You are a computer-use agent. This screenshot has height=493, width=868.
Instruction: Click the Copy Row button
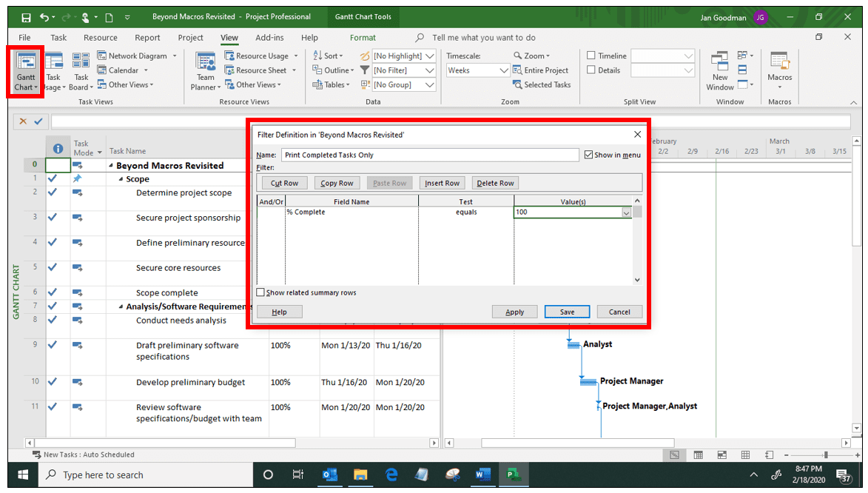click(337, 184)
